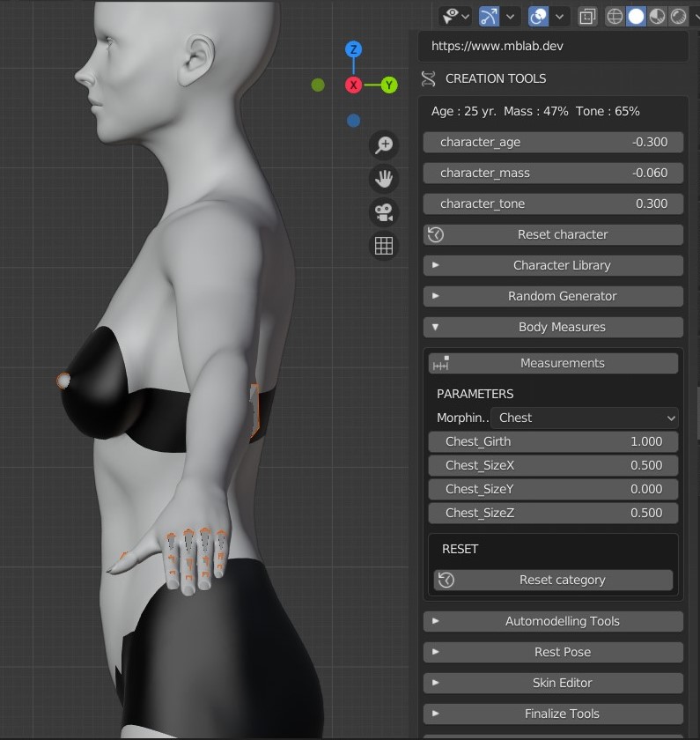
Task: Toggle show overlays button
Action: (538, 17)
